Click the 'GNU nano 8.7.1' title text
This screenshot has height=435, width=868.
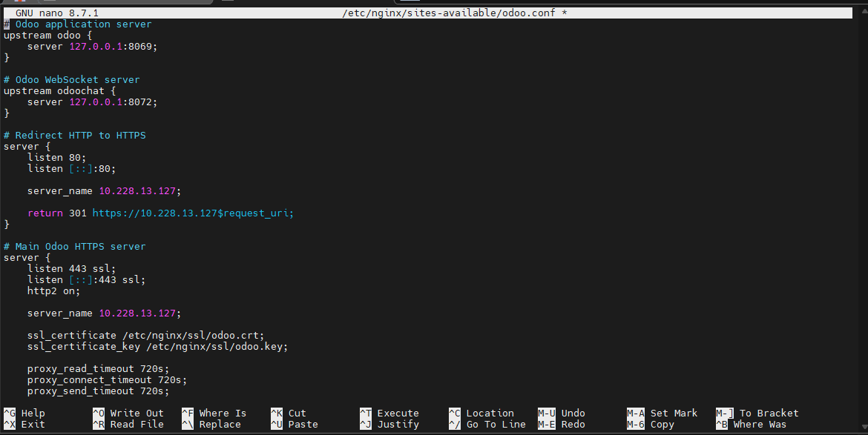tap(57, 13)
